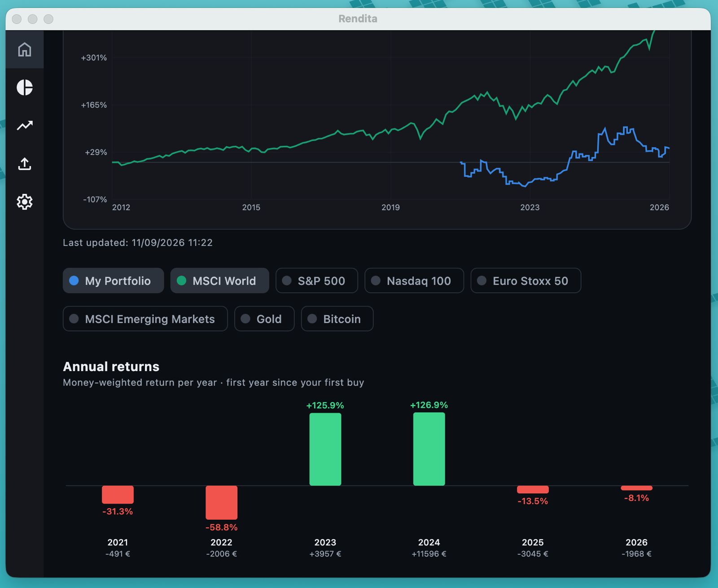The image size is (718, 588).
Task: Click the Last updated timestamp text
Action: tap(138, 243)
